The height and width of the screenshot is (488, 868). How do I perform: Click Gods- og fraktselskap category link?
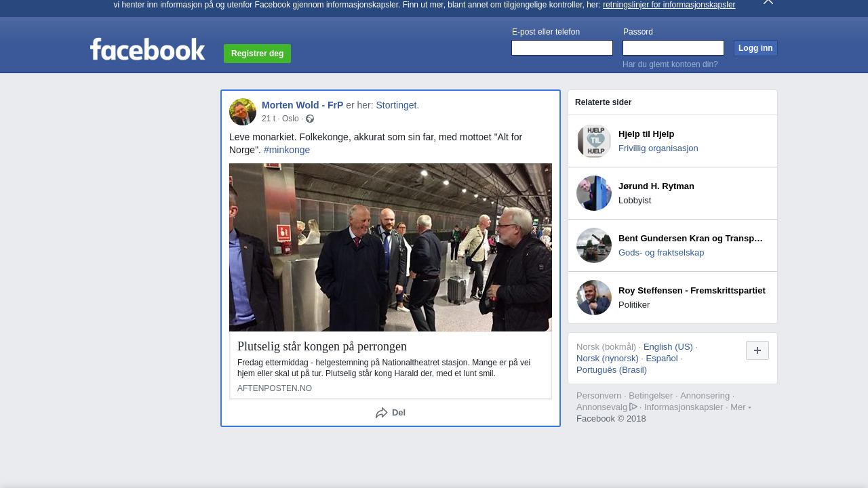click(661, 252)
